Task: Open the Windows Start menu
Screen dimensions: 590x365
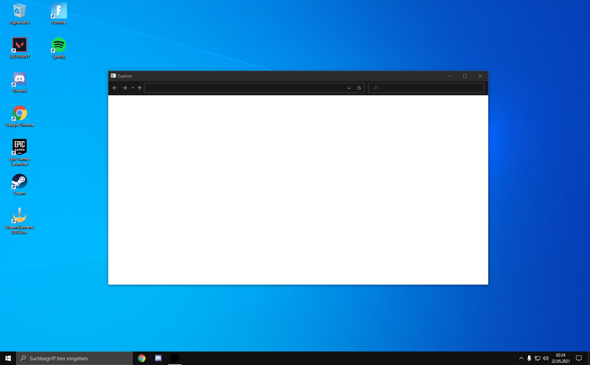Action: 8,358
